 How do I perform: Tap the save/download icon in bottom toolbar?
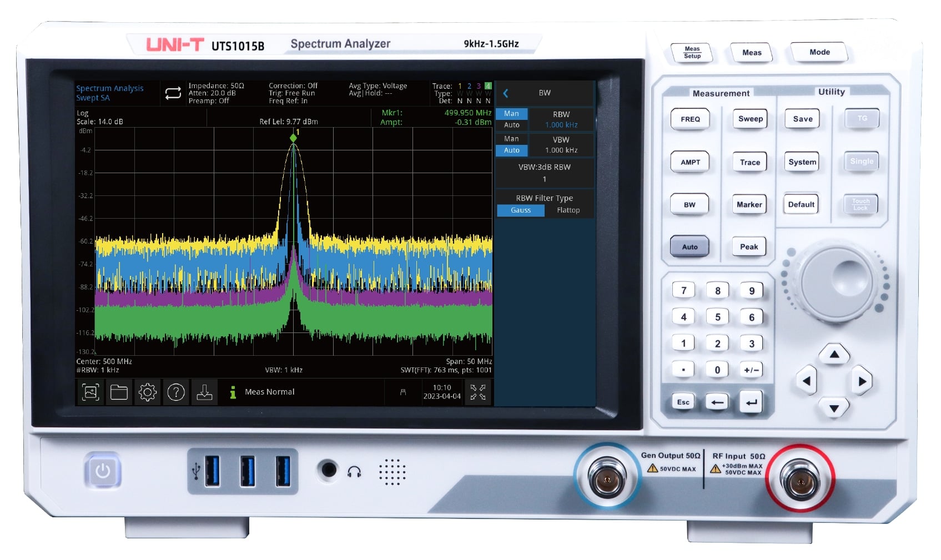tap(204, 392)
